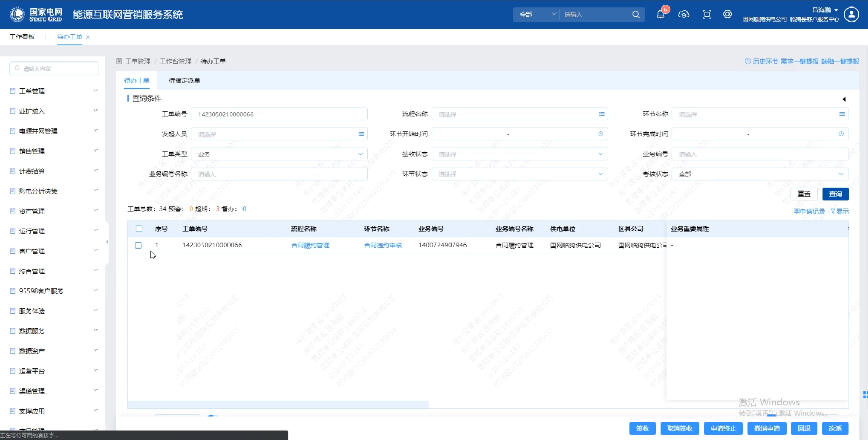868x440 pixels.
Task: Open the list picker icon in 流程名称 field
Action: [x=601, y=114]
